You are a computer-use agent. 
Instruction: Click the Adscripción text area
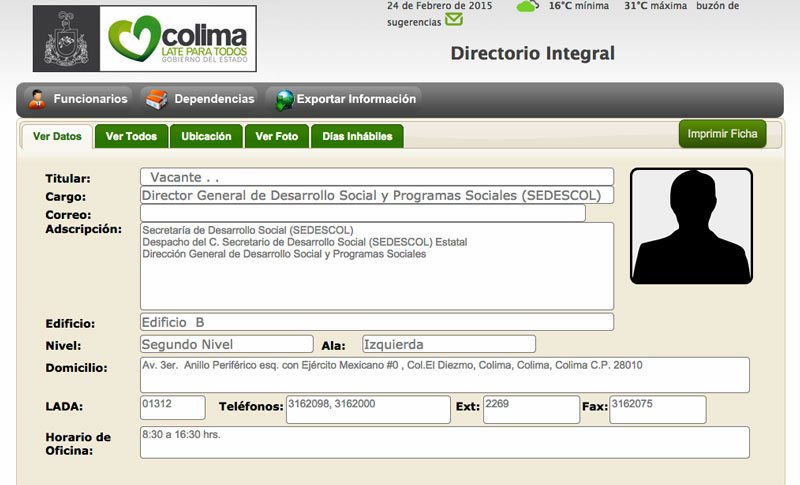(x=377, y=266)
